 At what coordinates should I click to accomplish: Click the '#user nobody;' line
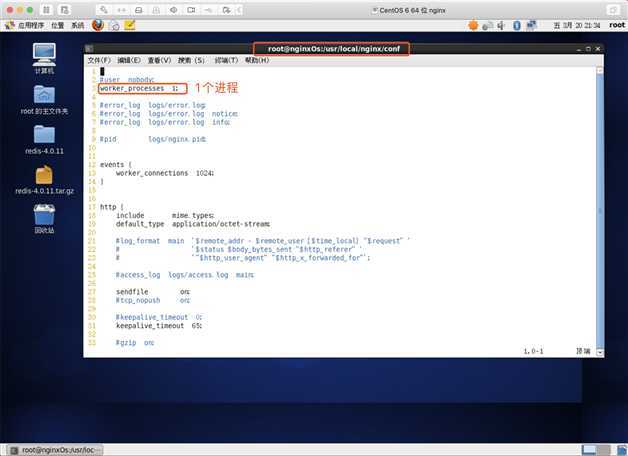point(127,80)
